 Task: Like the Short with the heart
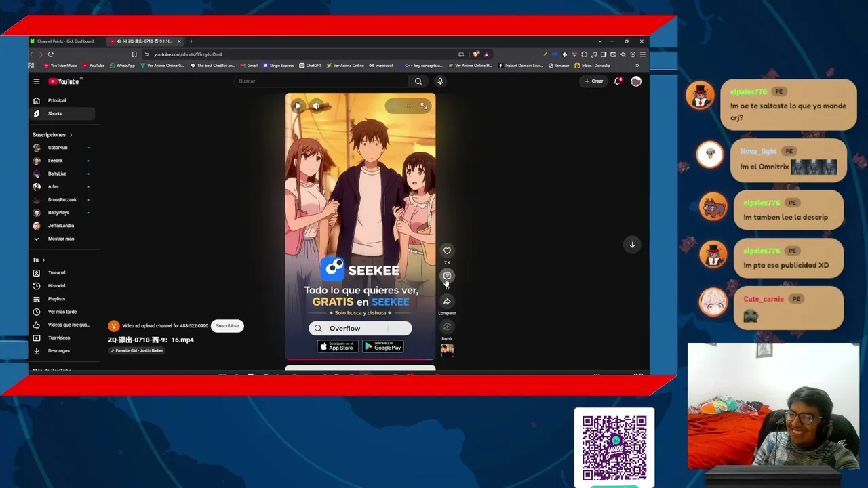point(447,251)
